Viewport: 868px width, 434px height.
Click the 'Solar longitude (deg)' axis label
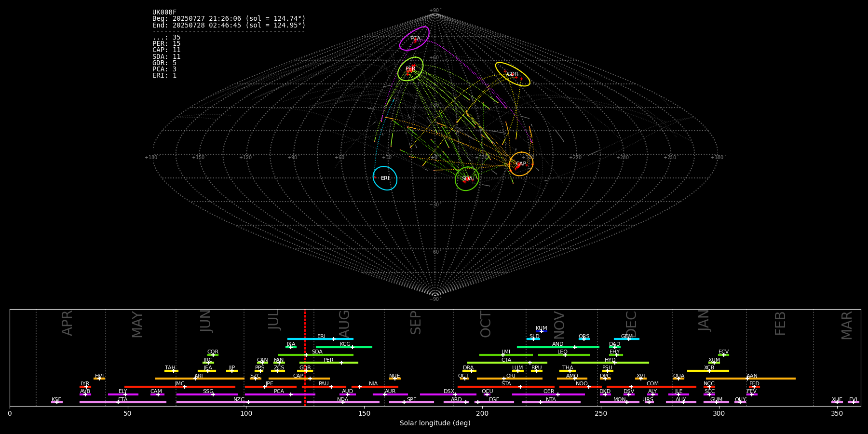point(435,423)
